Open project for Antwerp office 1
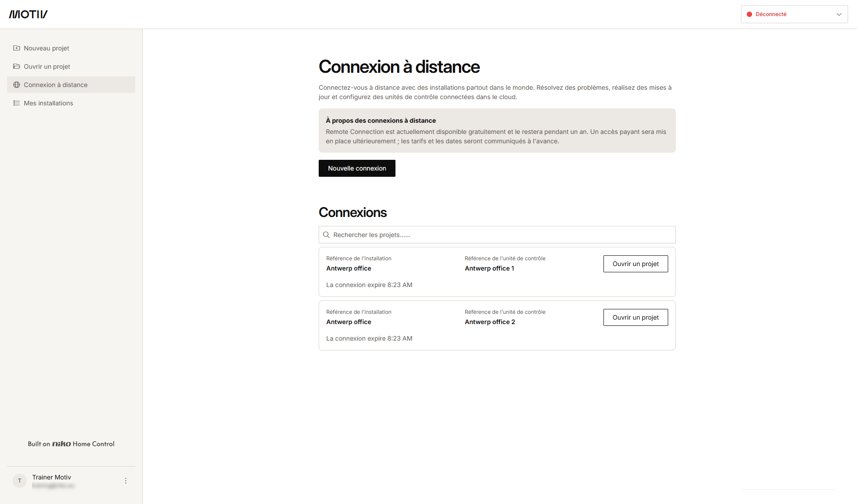Screen dimensions: 857x504 [636, 264]
